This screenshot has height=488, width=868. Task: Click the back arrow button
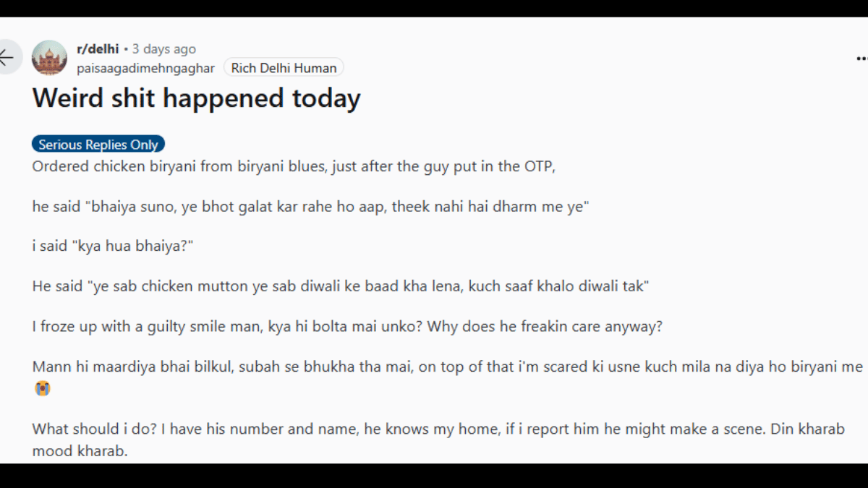coord(7,58)
